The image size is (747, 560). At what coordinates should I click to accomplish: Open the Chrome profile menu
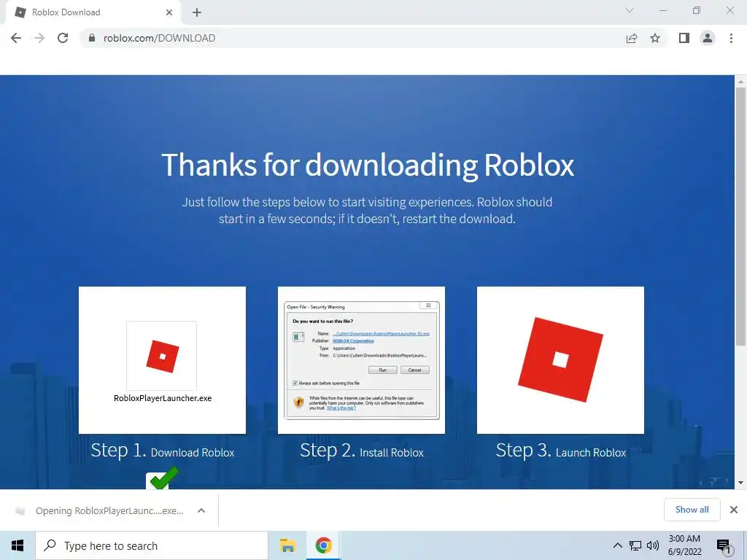point(708,38)
